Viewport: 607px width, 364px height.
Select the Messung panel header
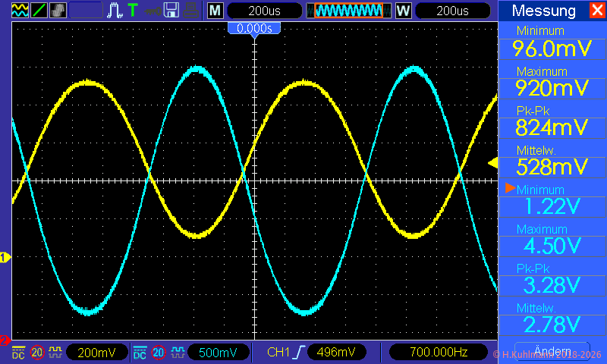coord(543,11)
